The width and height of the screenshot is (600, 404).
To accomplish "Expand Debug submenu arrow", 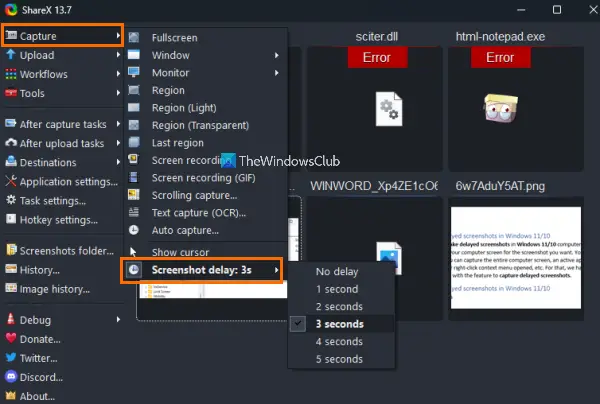I will coord(118,319).
